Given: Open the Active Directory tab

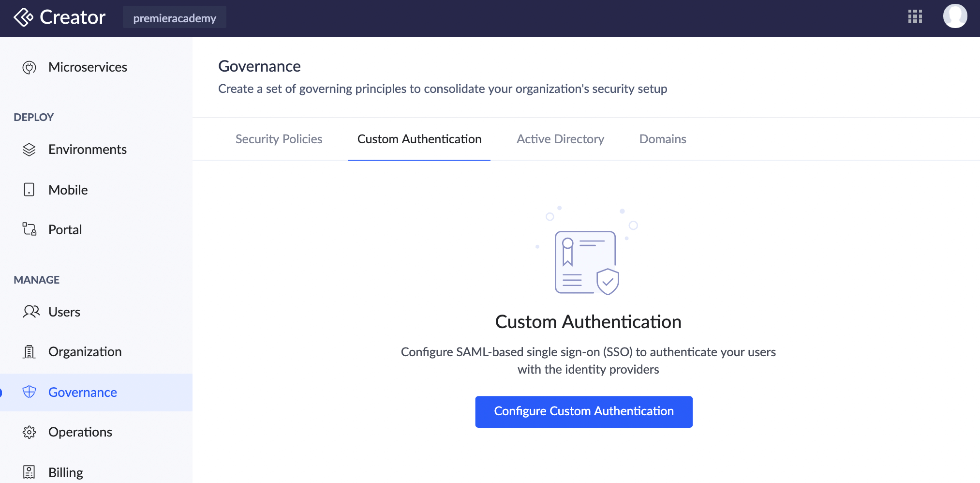Looking at the screenshot, I should [x=561, y=139].
